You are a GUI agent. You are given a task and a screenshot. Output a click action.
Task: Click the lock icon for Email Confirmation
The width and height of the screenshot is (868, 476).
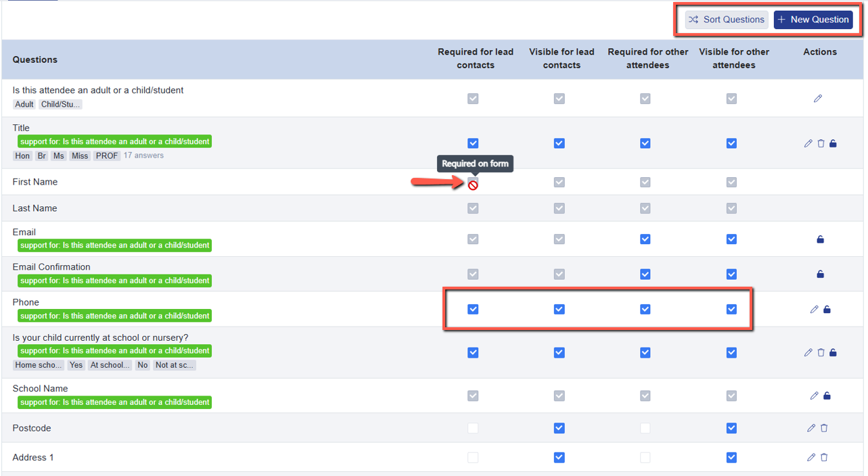coord(820,274)
